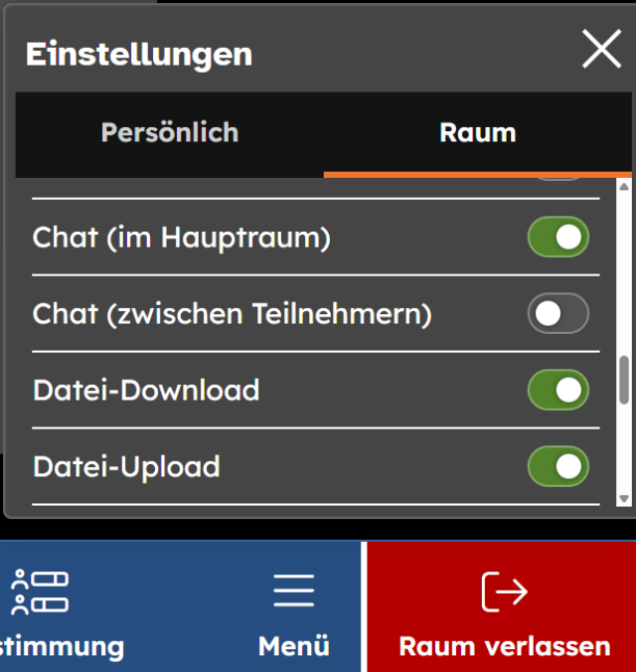Click the Chat (zwischen Teilnehmern) label
The width and height of the screenshot is (636, 672).
pos(233,314)
